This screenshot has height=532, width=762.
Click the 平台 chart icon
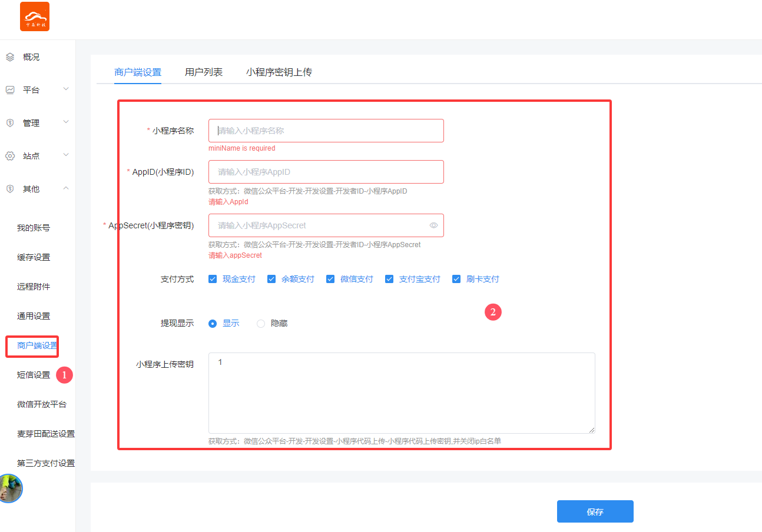10,90
